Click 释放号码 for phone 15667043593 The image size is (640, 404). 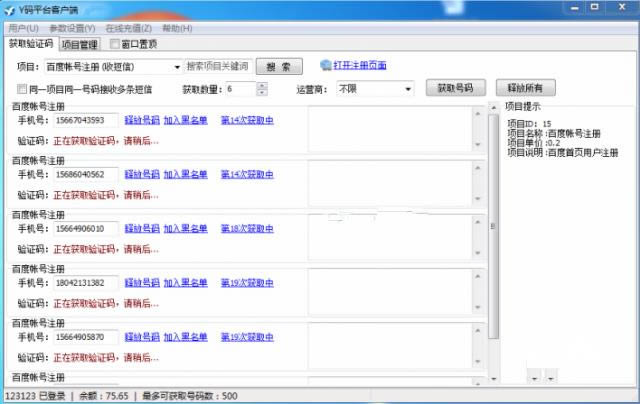point(141,120)
